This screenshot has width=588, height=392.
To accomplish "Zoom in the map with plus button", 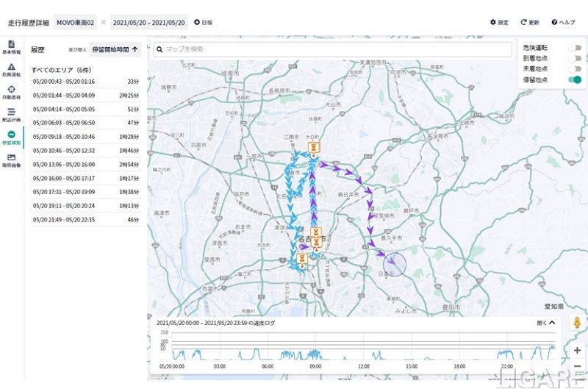I will 577,350.
